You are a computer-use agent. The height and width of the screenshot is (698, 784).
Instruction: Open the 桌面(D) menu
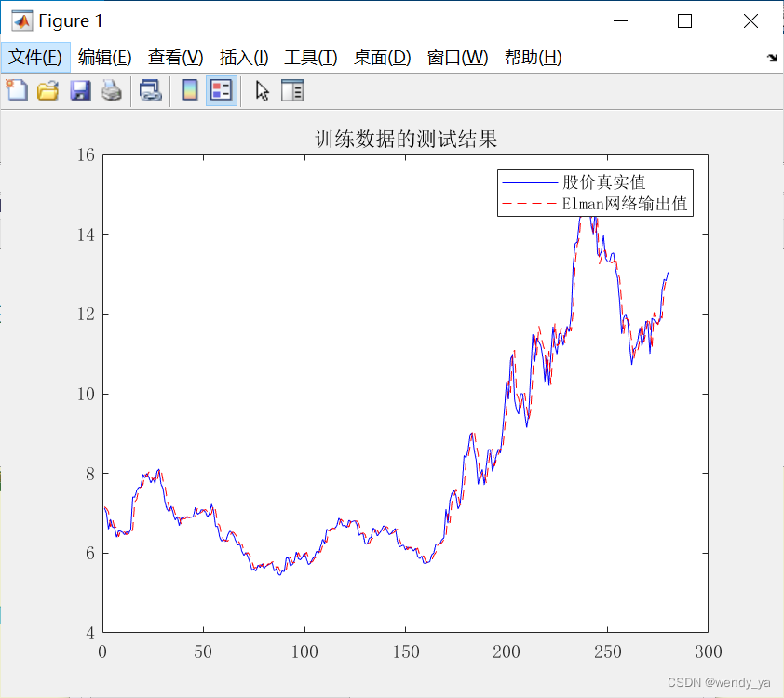tap(382, 58)
